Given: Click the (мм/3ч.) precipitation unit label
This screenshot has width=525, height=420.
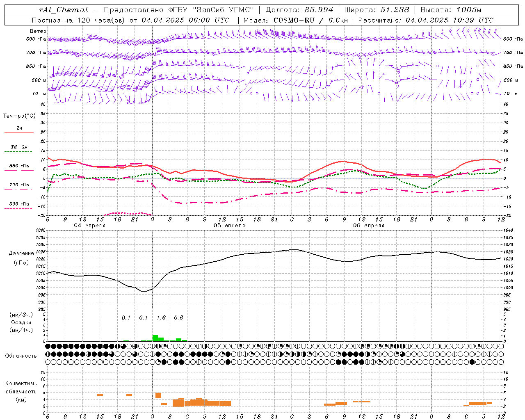Looking at the screenshot, I should click(21, 315).
